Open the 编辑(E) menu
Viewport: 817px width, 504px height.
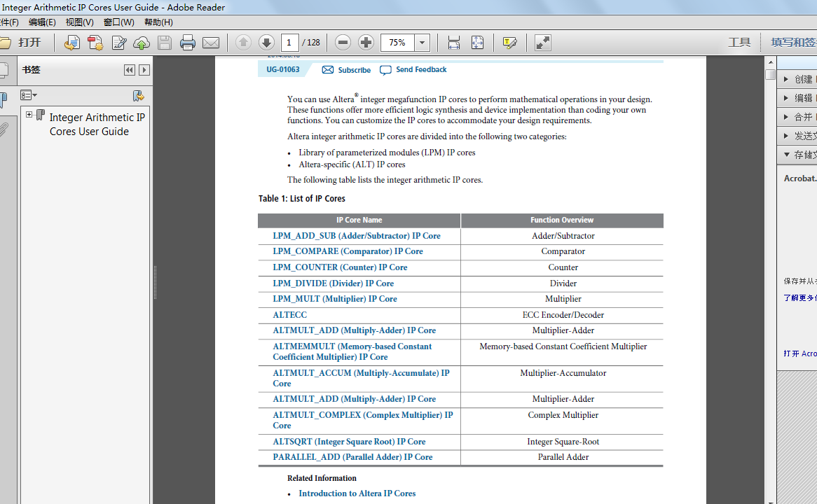click(x=42, y=22)
